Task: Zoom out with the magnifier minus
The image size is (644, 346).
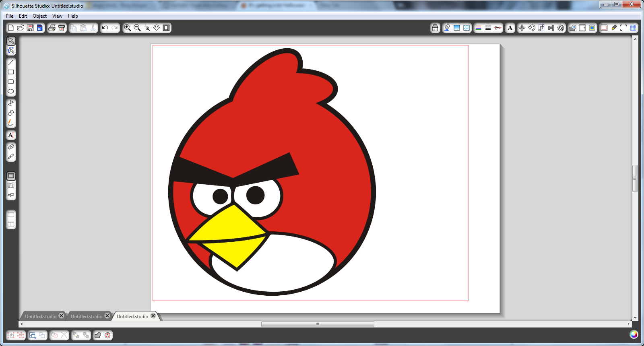Action: coord(137,28)
